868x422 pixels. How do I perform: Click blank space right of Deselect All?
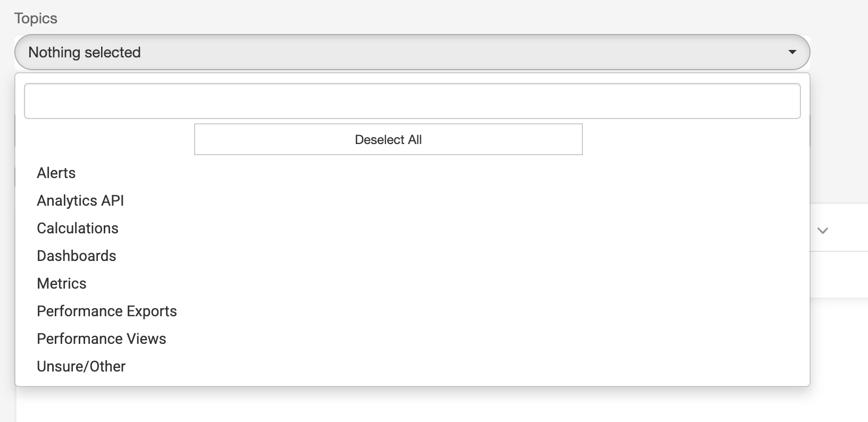pos(691,140)
